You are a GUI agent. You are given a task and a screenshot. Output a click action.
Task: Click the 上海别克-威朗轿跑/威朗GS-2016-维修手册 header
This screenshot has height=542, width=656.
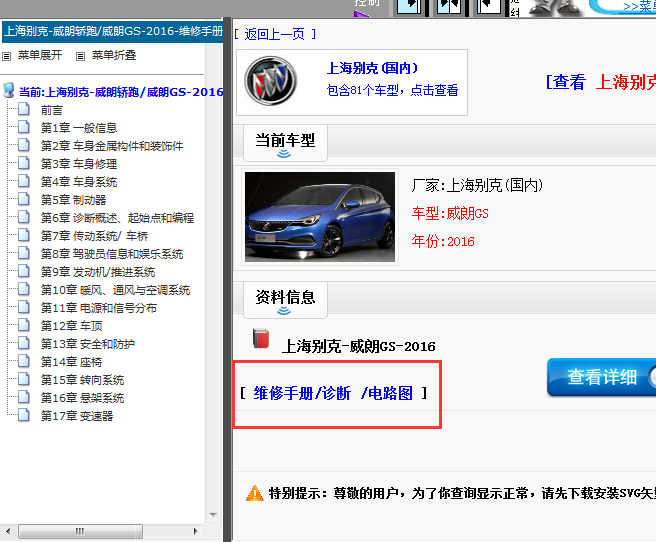pyautogui.click(x=113, y=32)
